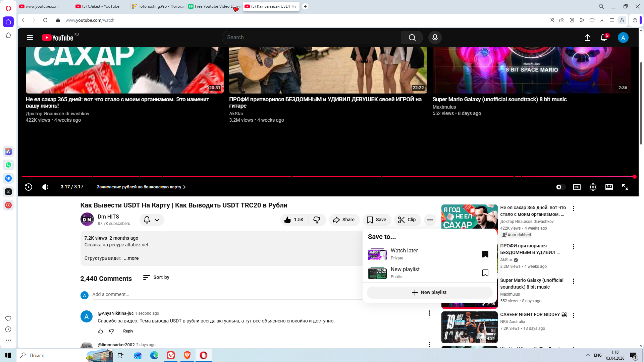Switch to theater mode icon
Image resolution: width=644 pixels, height=362 pixels.
click(x=609, y=187)
